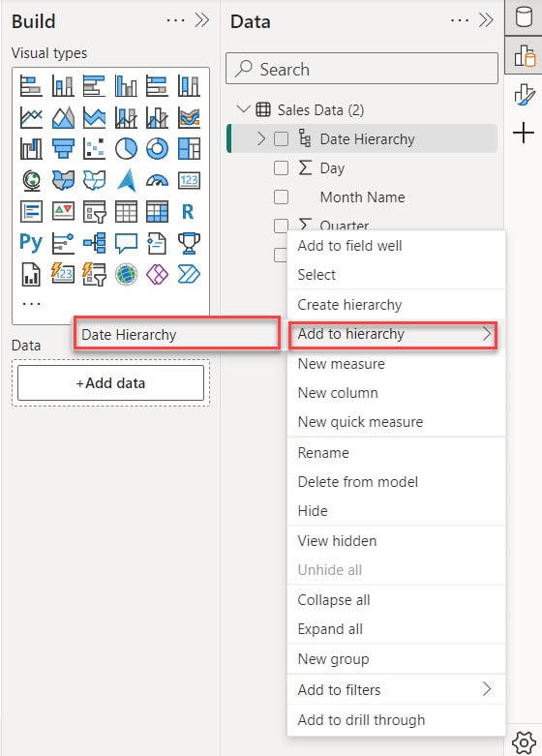The height and width of the screenshot is (756, 542).
Task: Choose Delete from model
Action: point(396,482)
